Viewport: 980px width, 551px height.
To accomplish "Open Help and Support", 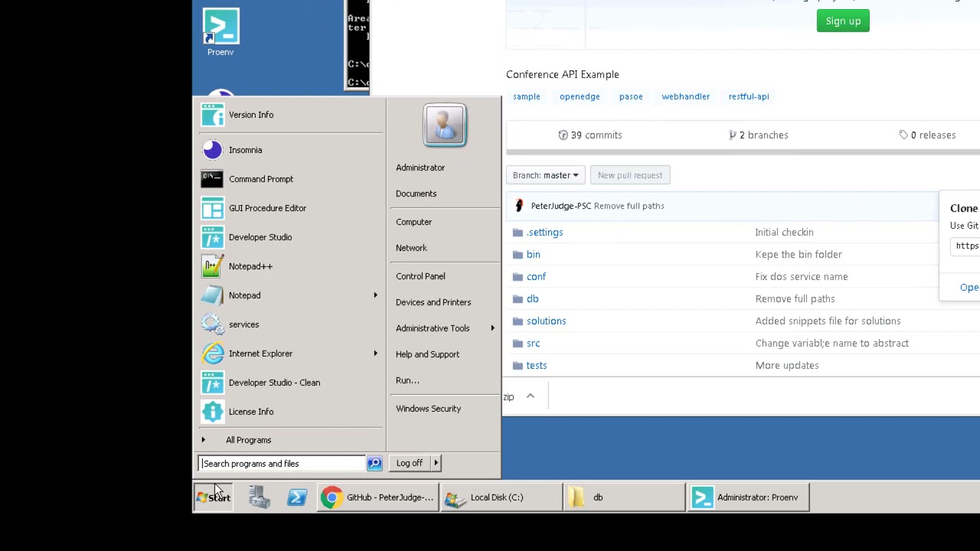I will point(428,354).
